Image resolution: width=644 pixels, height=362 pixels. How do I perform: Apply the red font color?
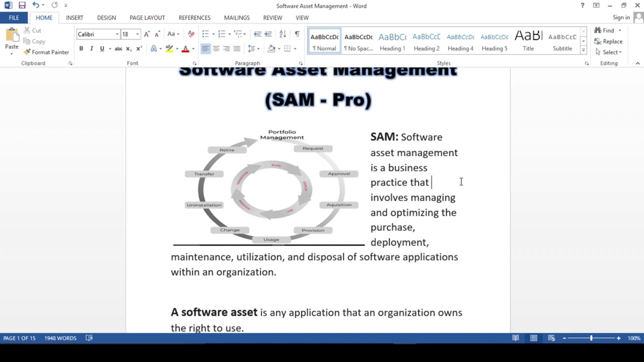(x=185, y=49)
